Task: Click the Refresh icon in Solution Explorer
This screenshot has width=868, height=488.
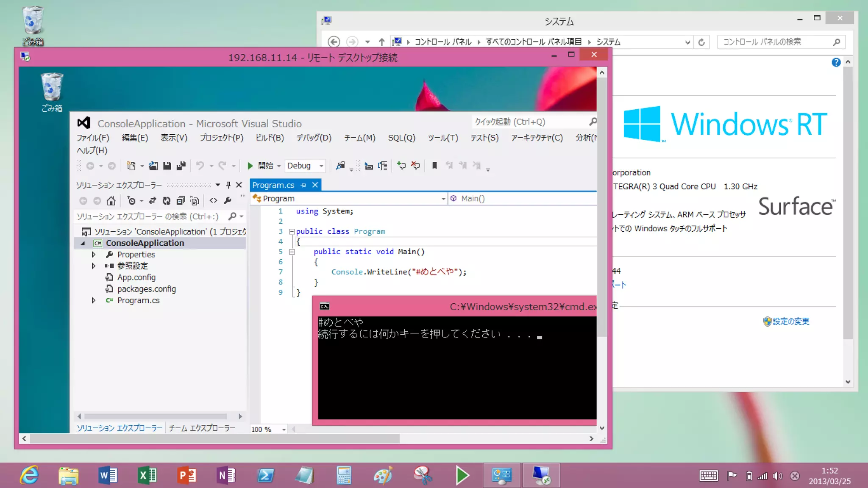Action: 167,201
